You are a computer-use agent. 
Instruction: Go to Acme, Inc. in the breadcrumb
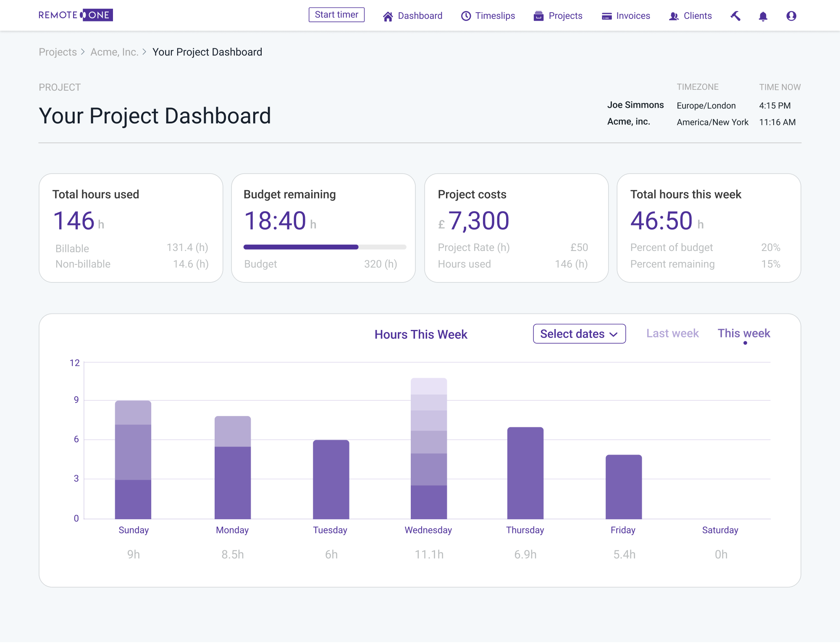(114, 52)
